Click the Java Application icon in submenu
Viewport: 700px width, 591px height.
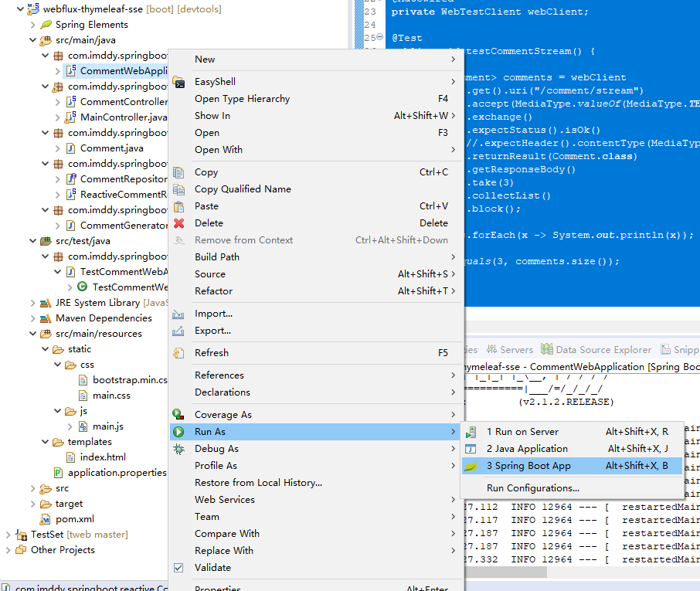coord(471,449)
